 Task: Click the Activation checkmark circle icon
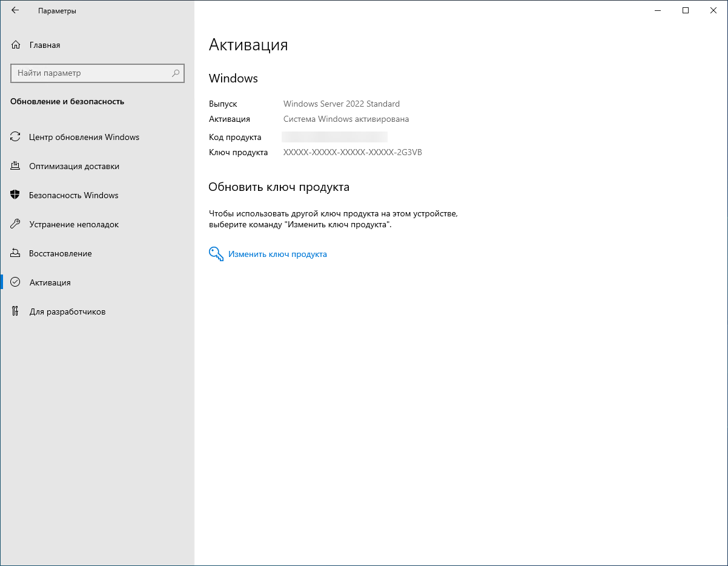pos(16,282)
